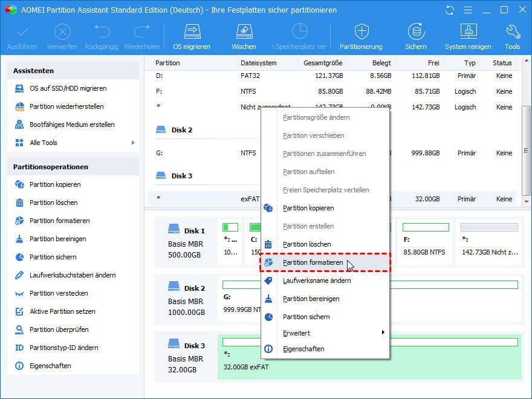Sort by the Belegt column header

tap(381, 63)
